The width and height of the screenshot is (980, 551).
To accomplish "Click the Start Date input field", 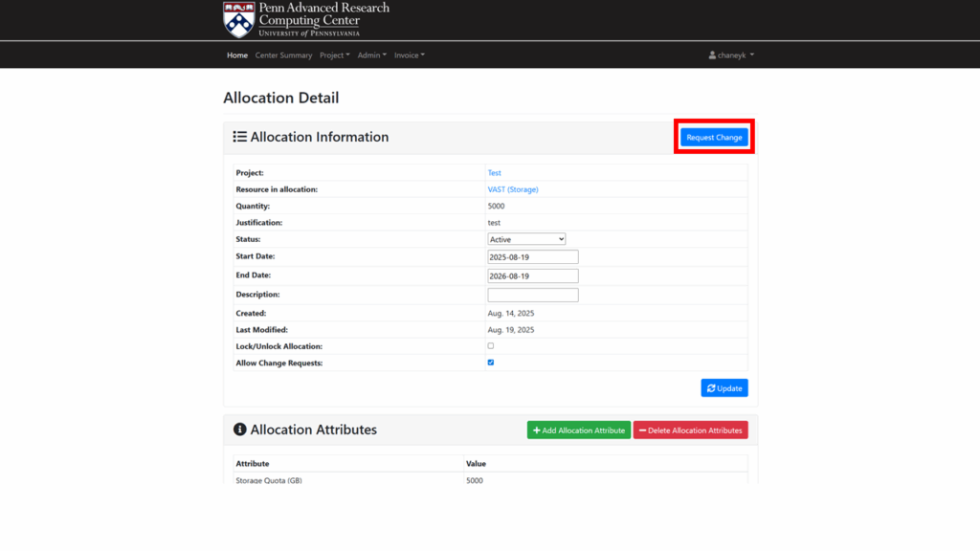I will point(533,257).
